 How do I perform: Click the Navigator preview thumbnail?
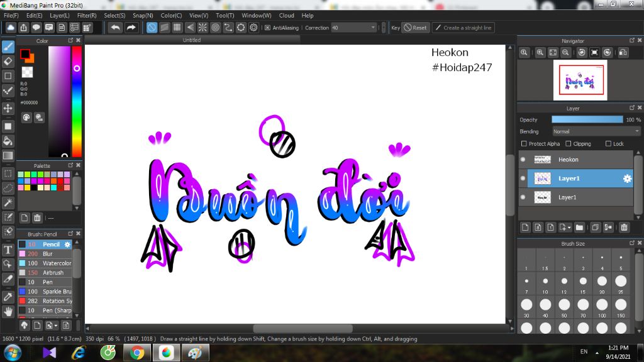tap(580, 80)
